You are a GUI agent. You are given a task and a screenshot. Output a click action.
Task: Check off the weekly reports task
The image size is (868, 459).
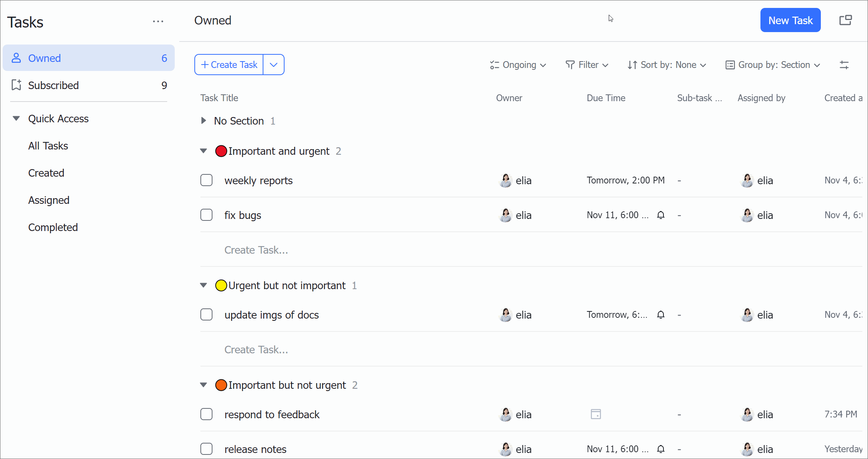[206, 180]
